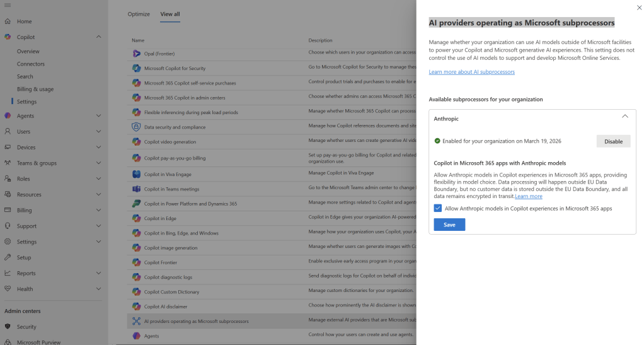Viewport: 644px width, 345px height.
Task: Click the Data security and compliance shield icon
Action: coord(136,127)
